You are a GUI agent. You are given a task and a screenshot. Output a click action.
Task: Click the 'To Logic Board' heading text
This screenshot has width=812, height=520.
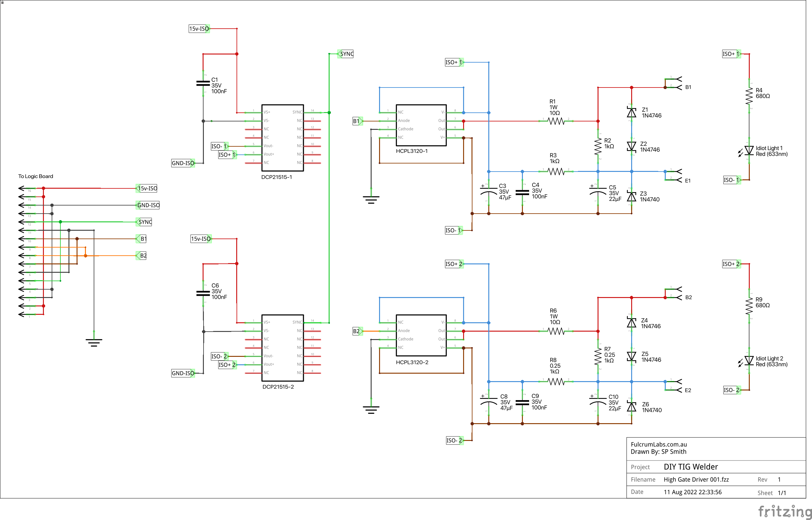click(35, 176)
